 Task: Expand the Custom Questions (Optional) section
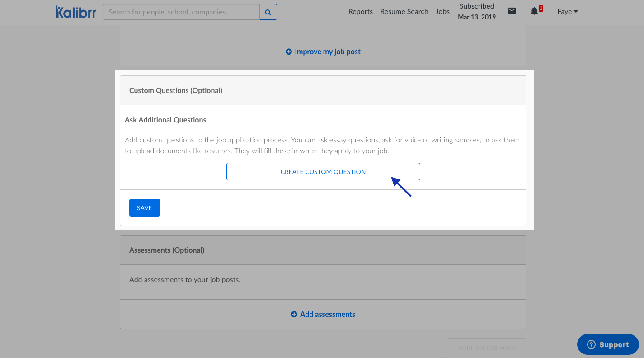coord(176,90)
